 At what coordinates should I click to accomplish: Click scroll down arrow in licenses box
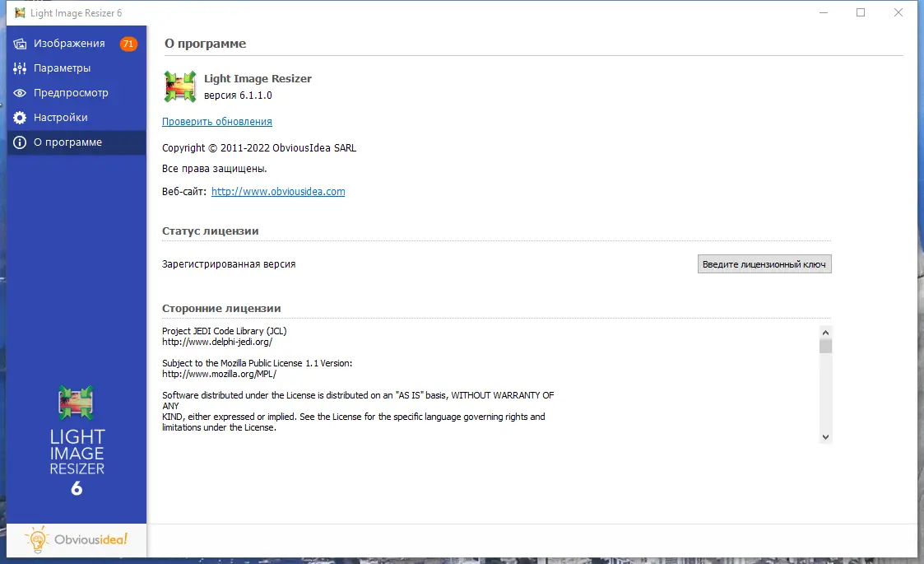click(825, 437)
